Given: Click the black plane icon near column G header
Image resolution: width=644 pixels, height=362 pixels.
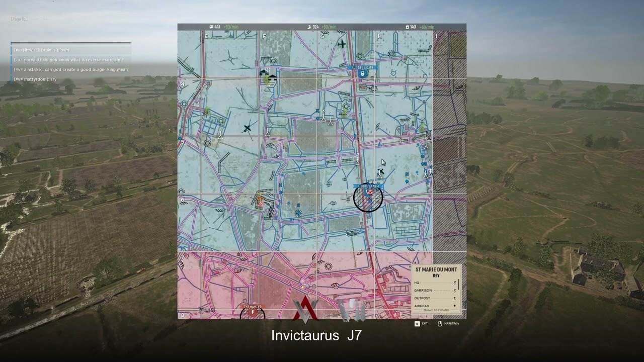Looking at the screenshot, I should click(342, 44).
